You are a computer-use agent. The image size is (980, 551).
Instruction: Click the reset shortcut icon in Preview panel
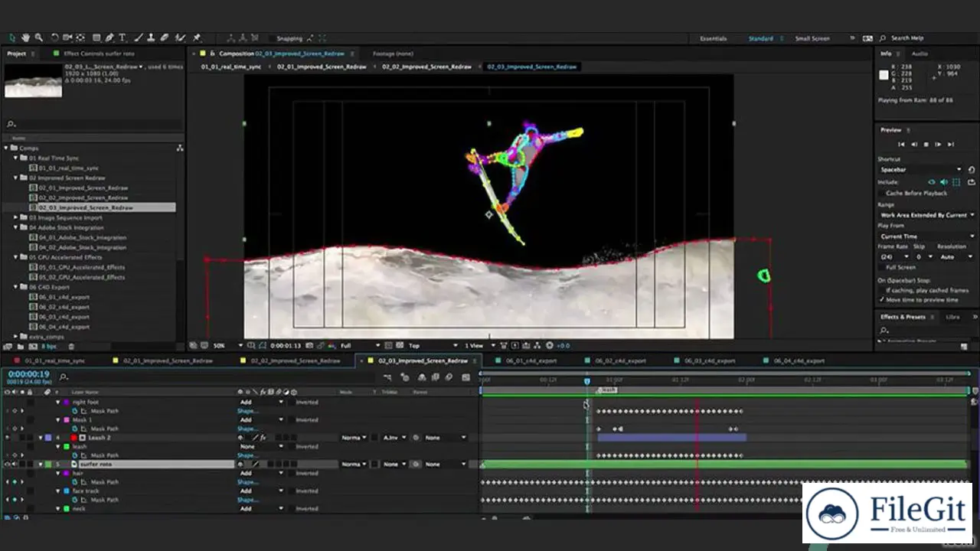point(972,169)
